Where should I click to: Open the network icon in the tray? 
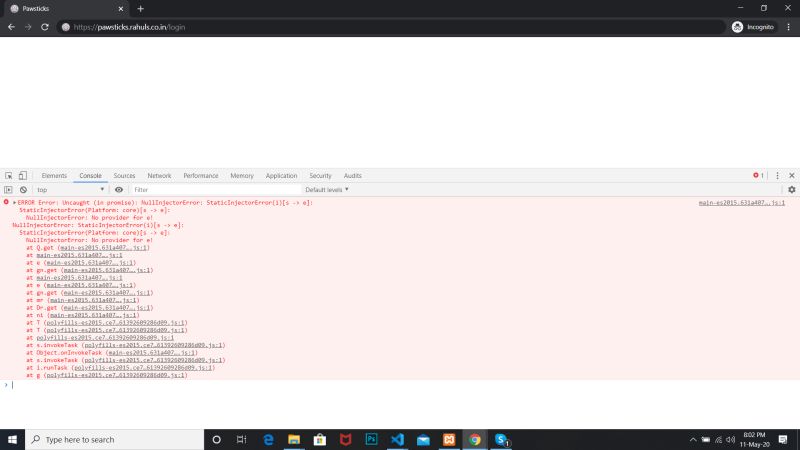click(718, 440)
